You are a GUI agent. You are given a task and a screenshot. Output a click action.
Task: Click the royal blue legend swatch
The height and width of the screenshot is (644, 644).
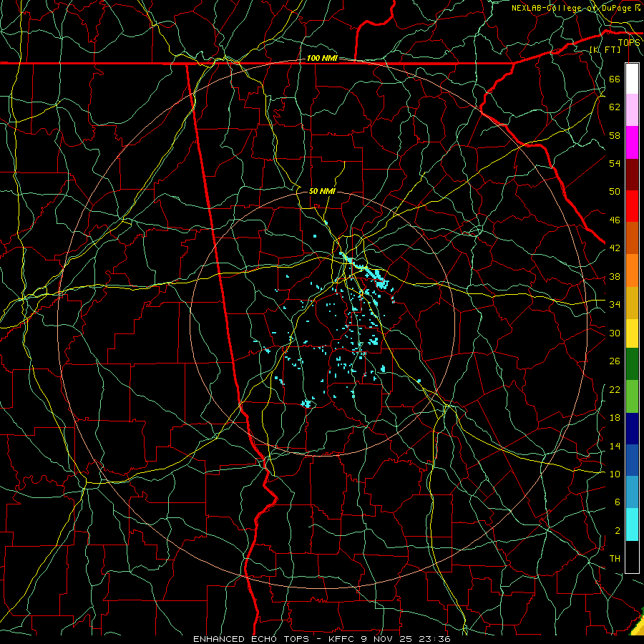pyautogui.click(x=632, y=460)
